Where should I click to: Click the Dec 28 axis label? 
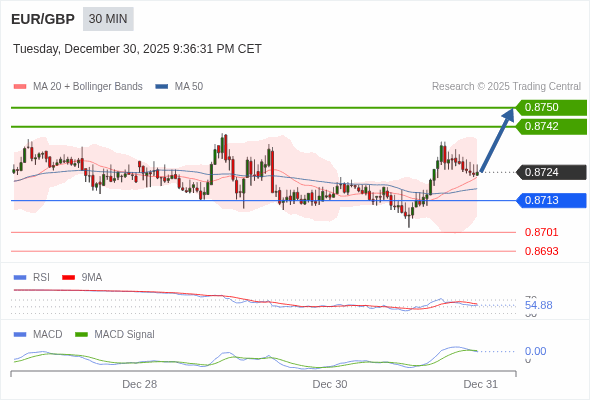click(140, 384)
